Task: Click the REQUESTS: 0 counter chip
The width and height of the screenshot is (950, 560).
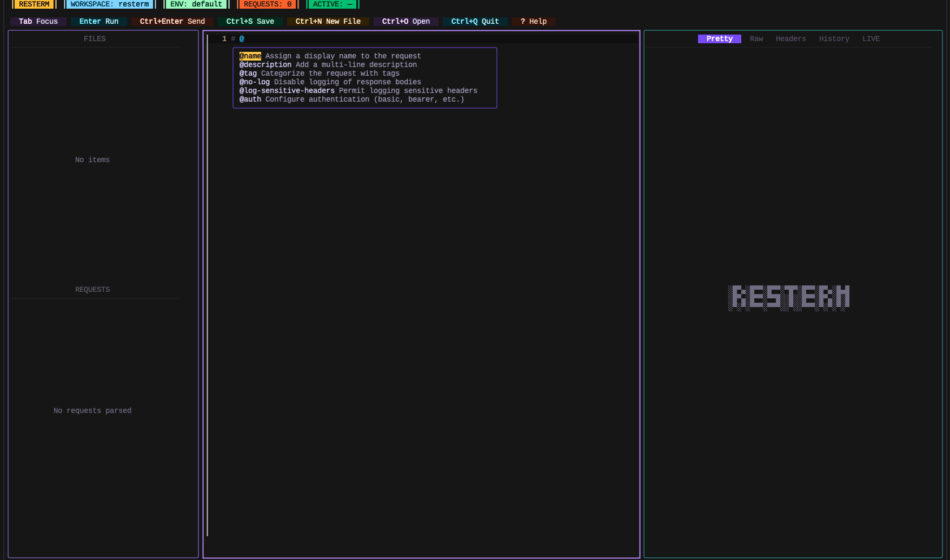Action: [x=267, y=4]
